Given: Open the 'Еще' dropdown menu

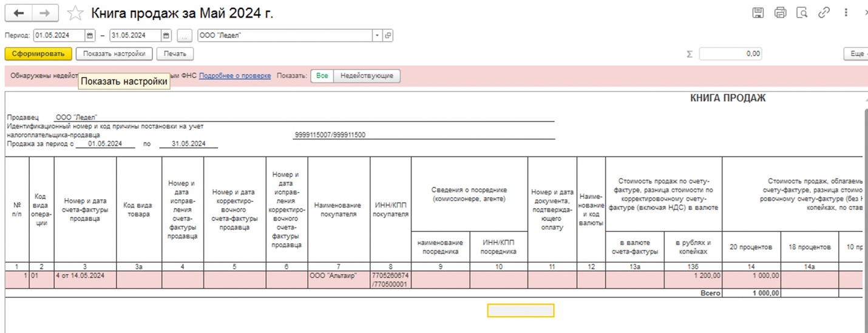Looking at the screenshot, I should tap(856, 54).
